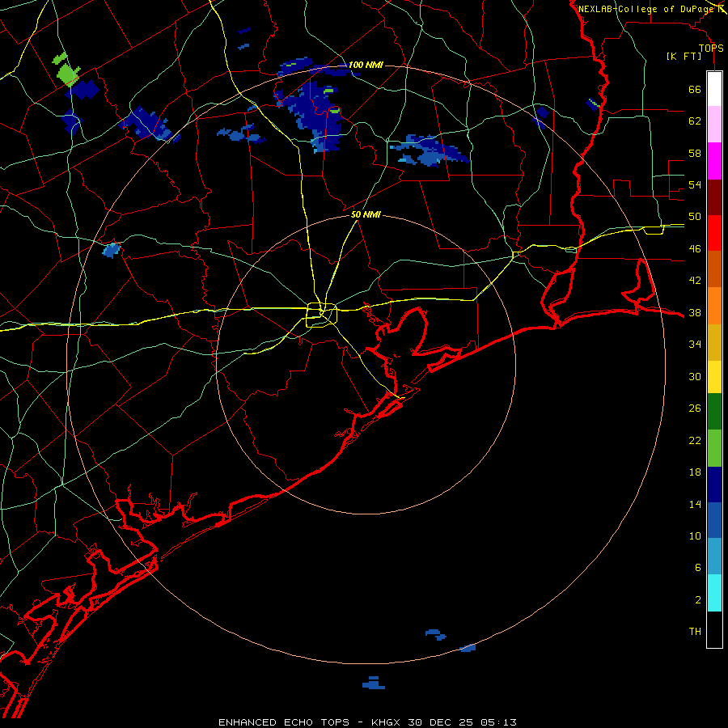The width and height of the screenshot is (728, 728).
Task: Choose the cyan legend swatch
Action: 714,594
